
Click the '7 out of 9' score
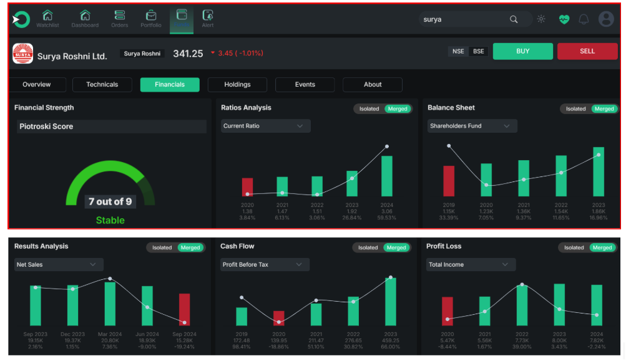pos(110,201)
